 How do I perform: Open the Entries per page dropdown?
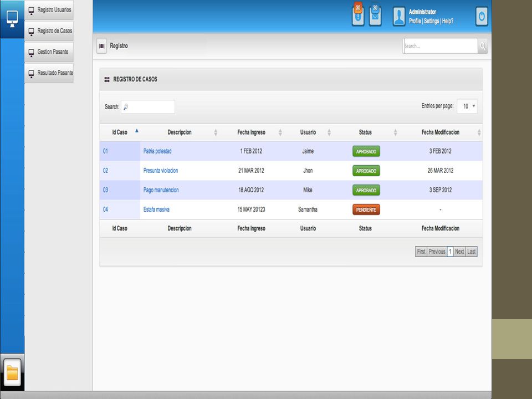467,106
